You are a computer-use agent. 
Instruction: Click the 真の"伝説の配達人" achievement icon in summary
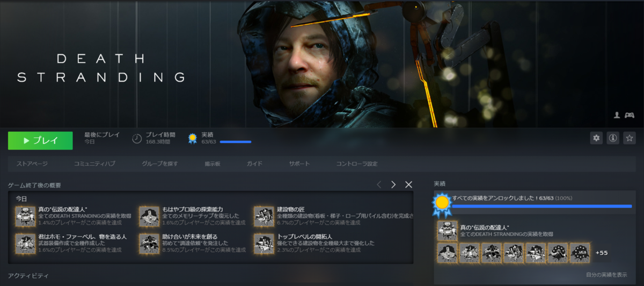tap(25, 216)
